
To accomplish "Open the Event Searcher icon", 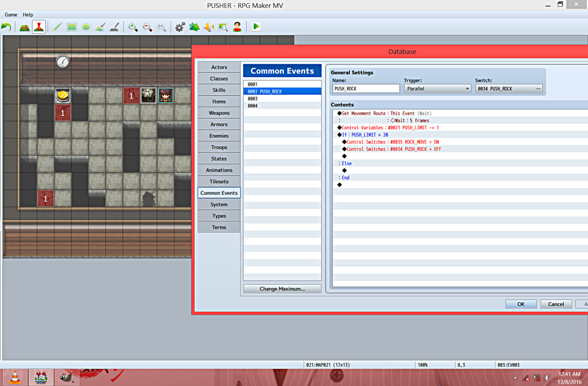I will 223,27.
